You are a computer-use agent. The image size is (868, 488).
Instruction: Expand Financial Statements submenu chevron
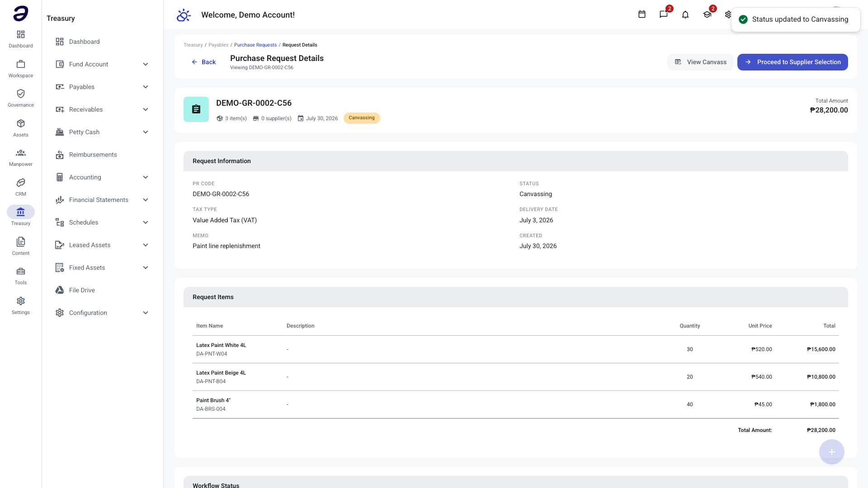point(146,200)
